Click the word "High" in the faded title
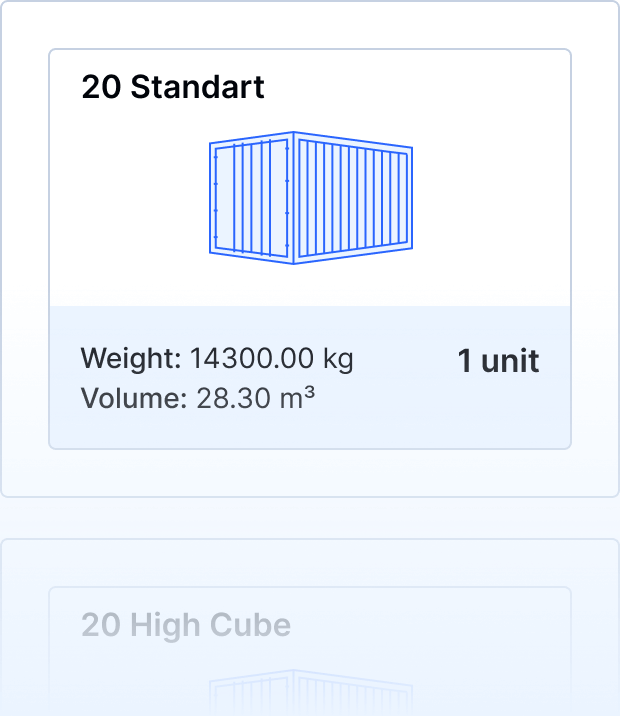The width and height of the screenshot is (620, 716). point(166,626)
